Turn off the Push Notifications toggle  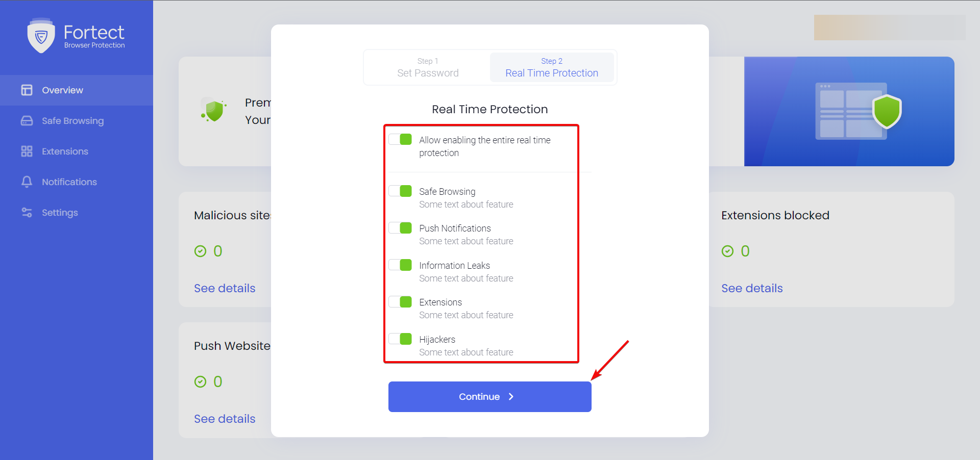(400, 227)
